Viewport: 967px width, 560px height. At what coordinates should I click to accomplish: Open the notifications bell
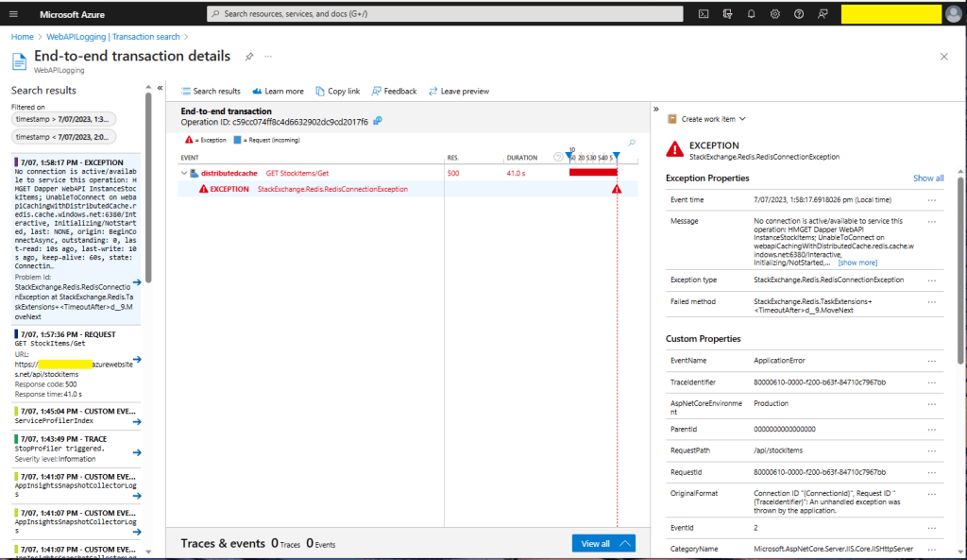(752, 14)
